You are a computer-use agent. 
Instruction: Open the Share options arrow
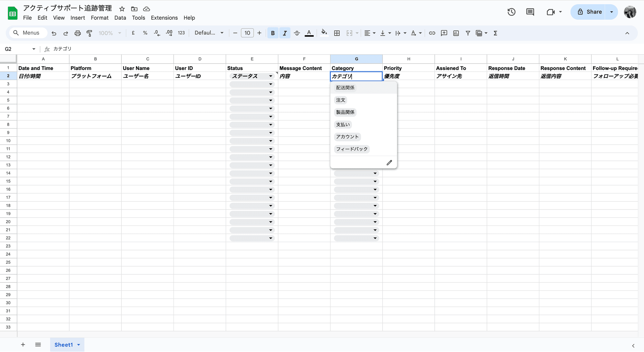[611, 12]
